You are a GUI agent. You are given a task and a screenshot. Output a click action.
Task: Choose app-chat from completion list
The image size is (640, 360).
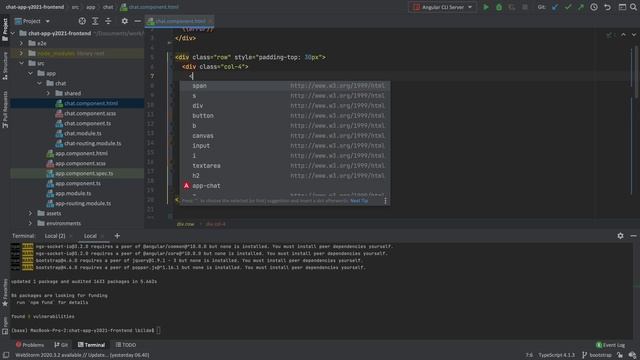pyautogui.click(x=285, y=186)
